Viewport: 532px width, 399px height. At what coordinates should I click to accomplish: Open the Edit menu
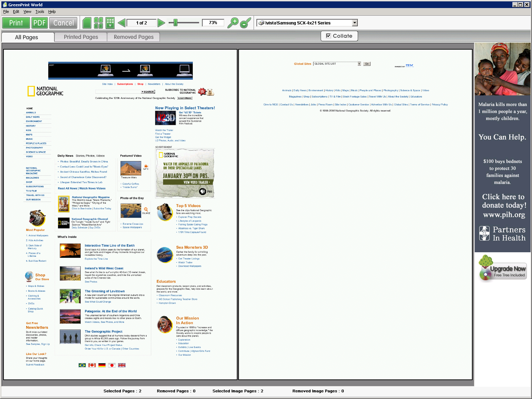click(x=16, y=12)
